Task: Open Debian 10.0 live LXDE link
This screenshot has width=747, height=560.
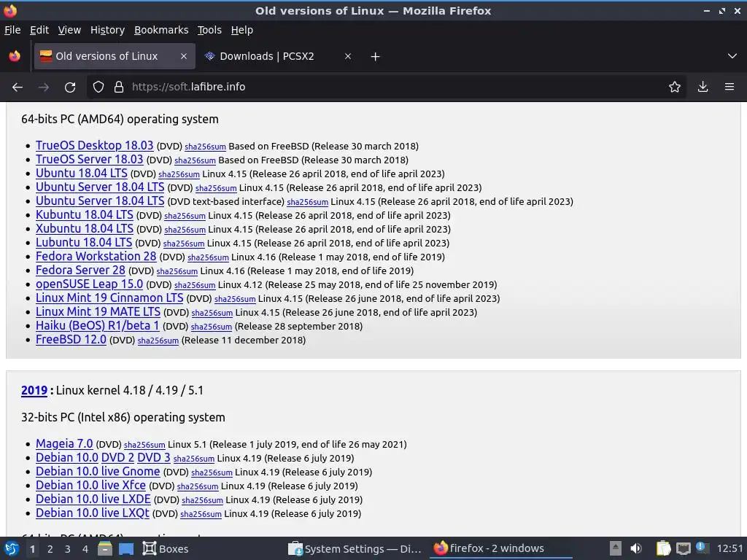Action: [x=93, y=499]
